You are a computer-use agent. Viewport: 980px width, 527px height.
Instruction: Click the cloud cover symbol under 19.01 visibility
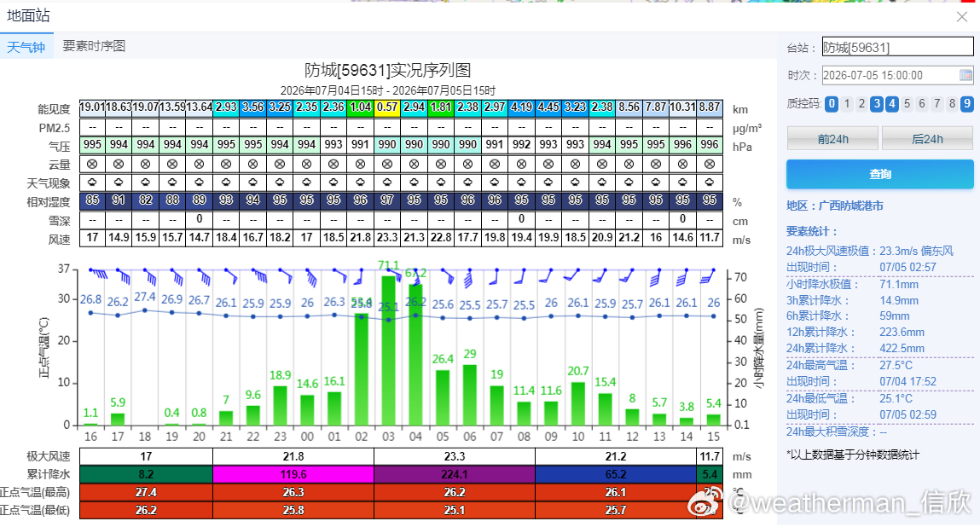92,165
